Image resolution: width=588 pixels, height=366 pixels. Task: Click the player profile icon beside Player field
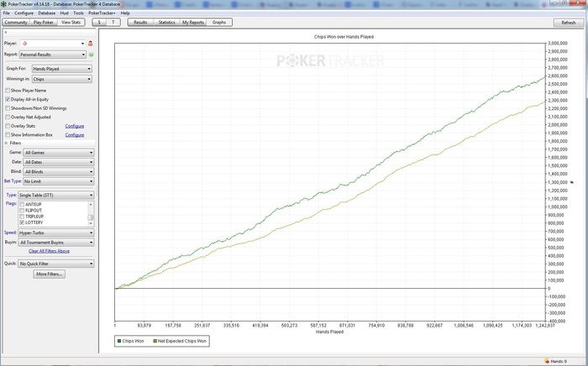[x=90, y=42]
